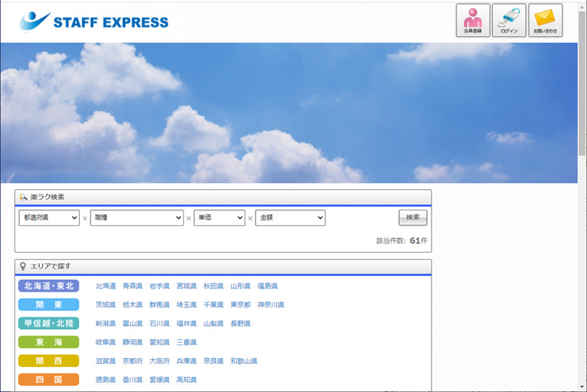Expand the 職種 job type dropdown
Image resolution: width=587 pixels, height=392 pixels.
pyautogui.click(x=137, y=218)
